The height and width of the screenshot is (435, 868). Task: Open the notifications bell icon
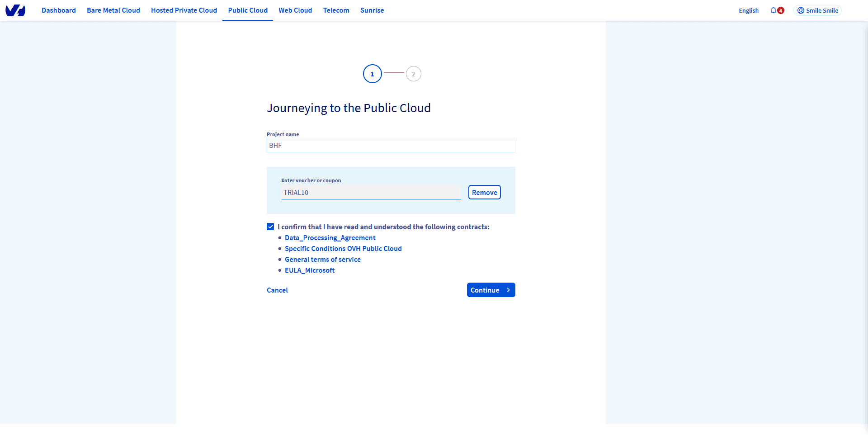[774, 10]
